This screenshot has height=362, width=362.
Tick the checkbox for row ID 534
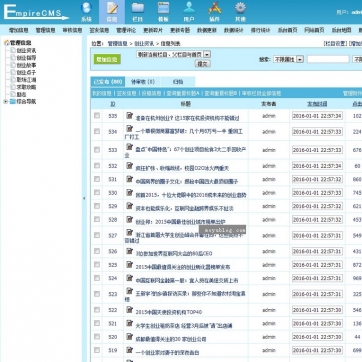(97, 131)
